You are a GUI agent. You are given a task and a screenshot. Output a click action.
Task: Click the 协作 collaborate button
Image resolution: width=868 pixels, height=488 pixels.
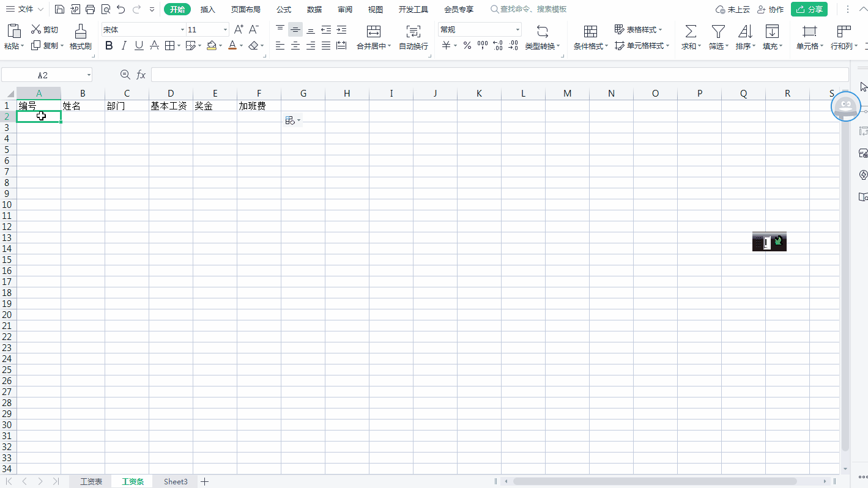pos(770,9)
